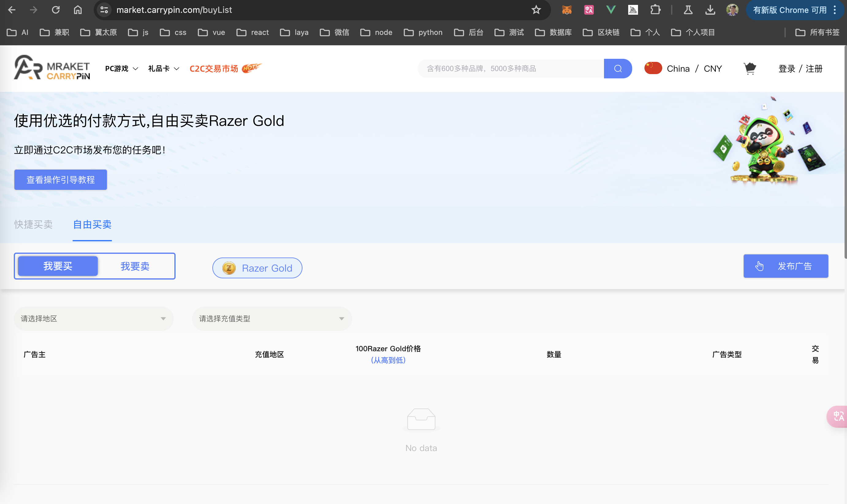Image resolution: width=847 pixels, height=504 pixels.
Task: Open the China / CNY currency selector
Action: tap(683, 69)
